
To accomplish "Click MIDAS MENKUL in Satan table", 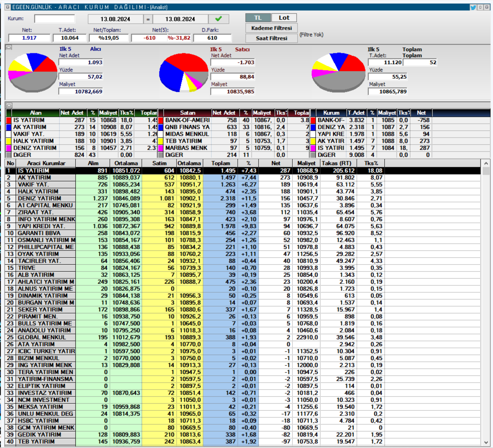I will 187,134.
